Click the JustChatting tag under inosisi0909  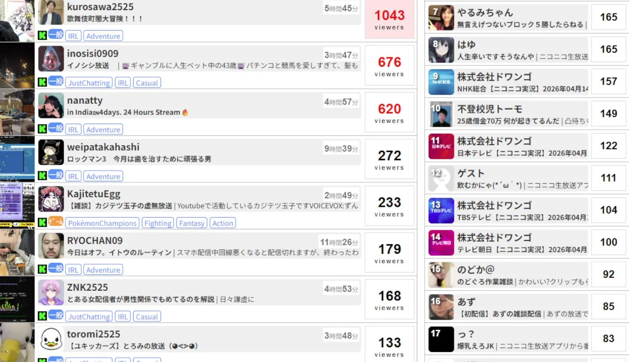pos(89,83)
